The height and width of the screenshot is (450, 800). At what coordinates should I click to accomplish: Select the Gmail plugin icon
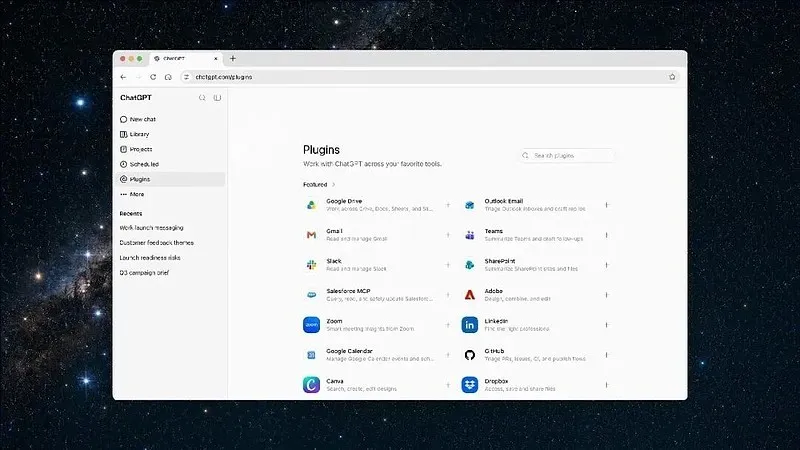pyautogui.click(x=311, y=235)
